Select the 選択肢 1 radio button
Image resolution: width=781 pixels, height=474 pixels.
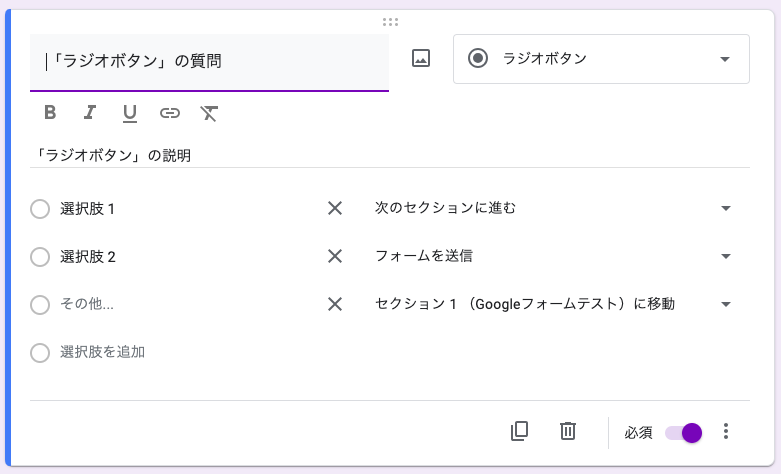tap(40, 209)
